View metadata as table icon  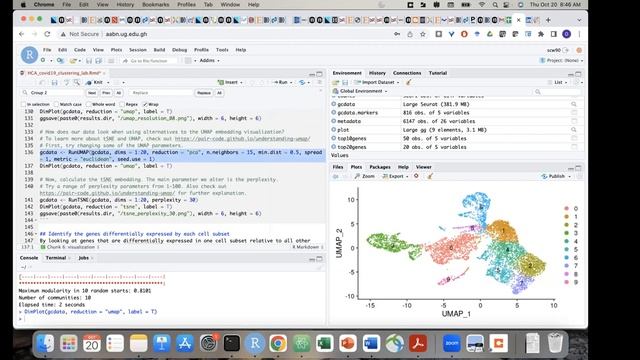tap(574, 121)
